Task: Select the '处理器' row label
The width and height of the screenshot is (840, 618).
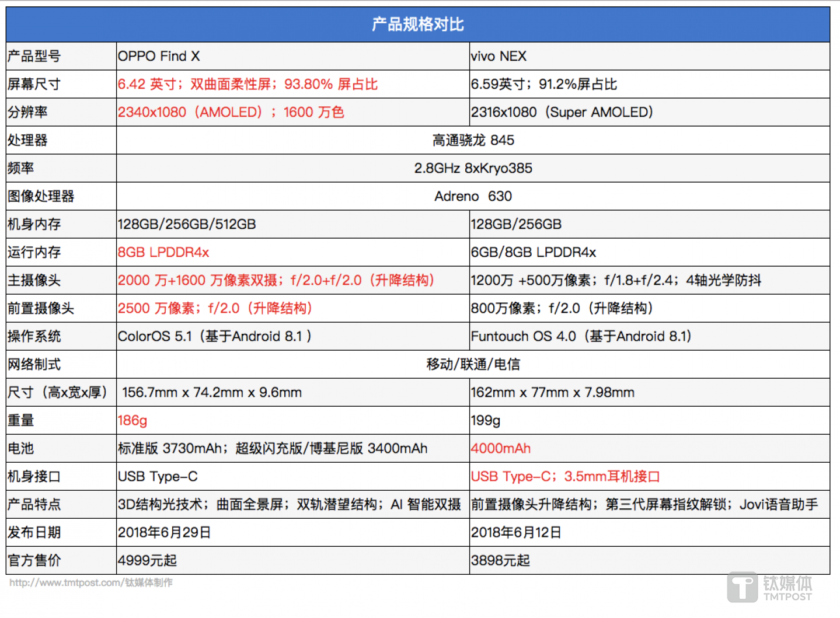Action: click(x=27, y=140)
